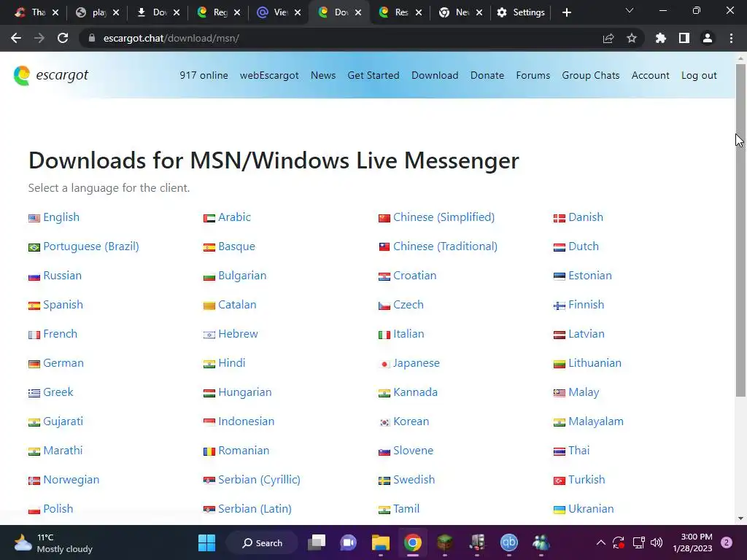Screen dimensions: 747x560
Task: Choose the Arabic client download
Action: [x=234, y=217]
